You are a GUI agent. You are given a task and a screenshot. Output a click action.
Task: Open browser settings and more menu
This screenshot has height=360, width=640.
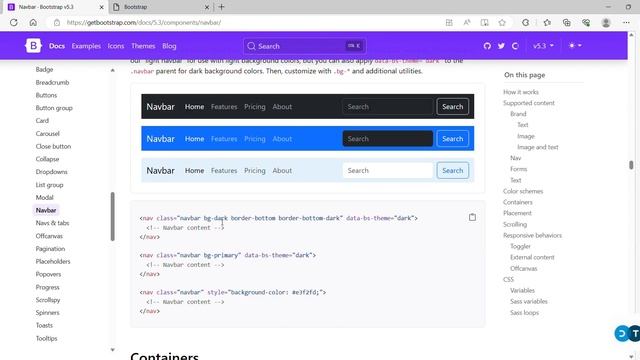coord(626,23)
